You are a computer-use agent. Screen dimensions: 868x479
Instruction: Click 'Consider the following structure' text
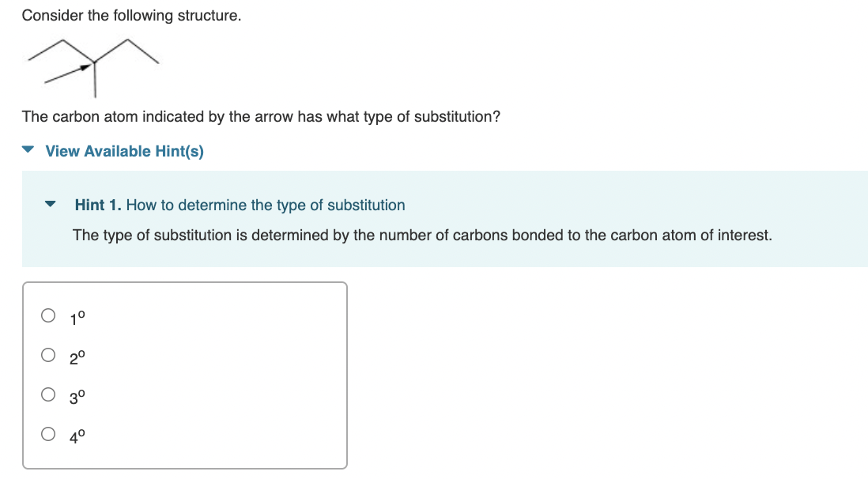click(x=131, y=16)
